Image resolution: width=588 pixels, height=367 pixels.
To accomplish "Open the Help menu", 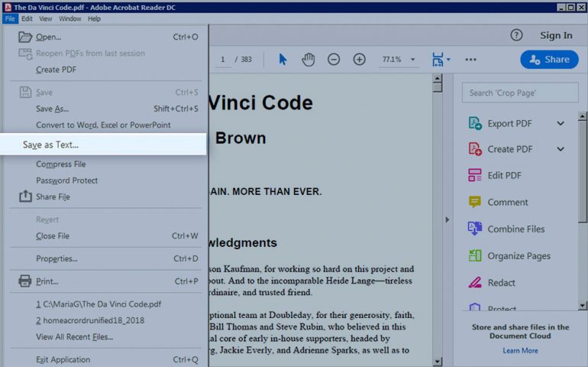I will point(94,19).
